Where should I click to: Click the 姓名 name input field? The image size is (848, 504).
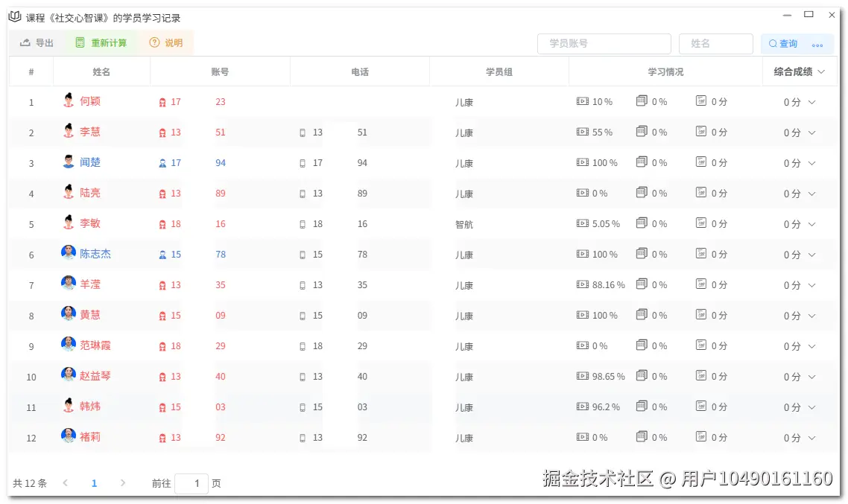point(715,44)
